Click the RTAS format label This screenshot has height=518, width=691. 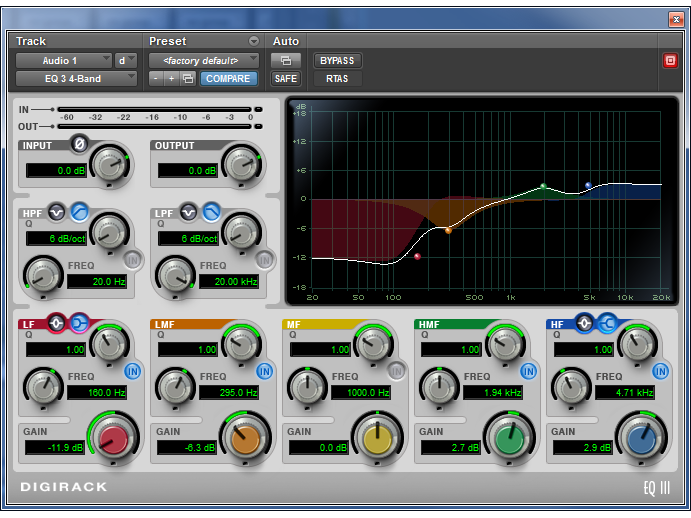(337, 79)
